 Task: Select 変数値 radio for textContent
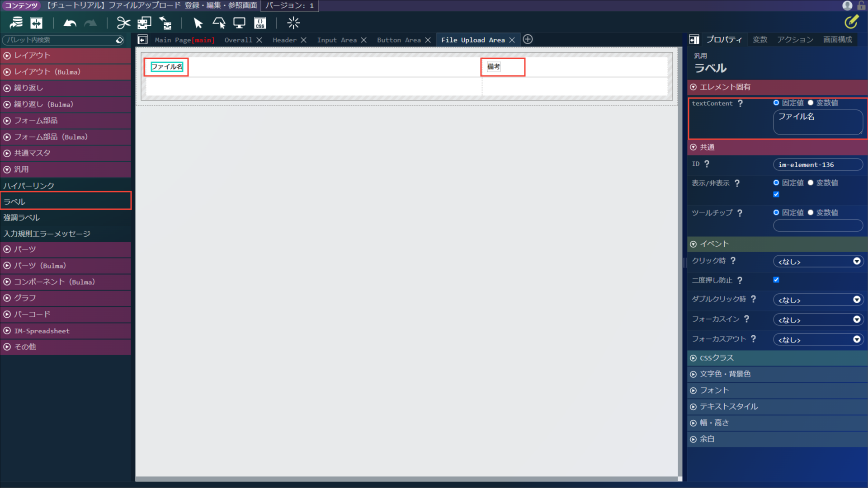point(811,103)
